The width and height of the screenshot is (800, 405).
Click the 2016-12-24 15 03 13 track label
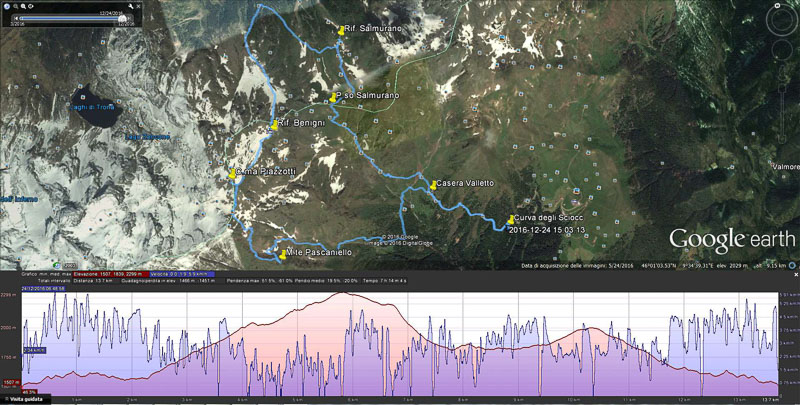(x=547, y=230)
